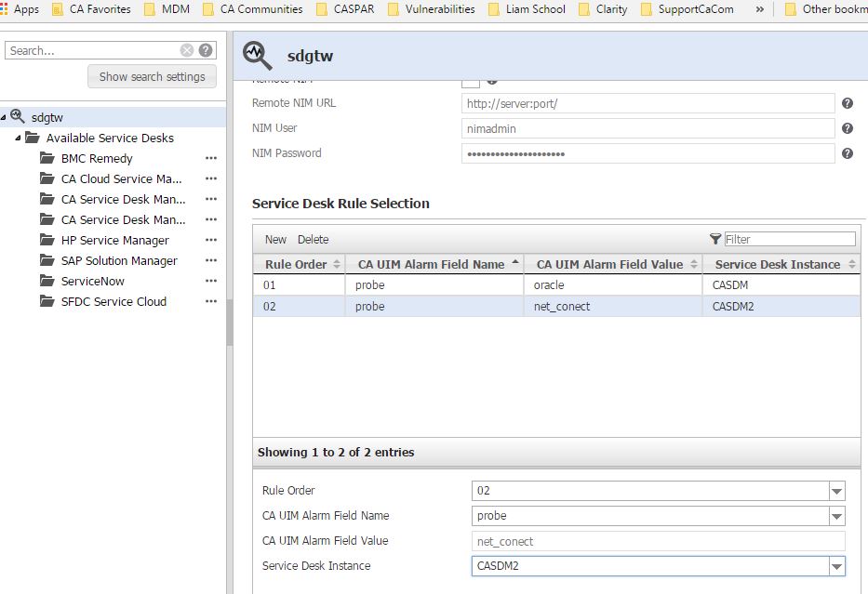The image size is (868, 594).
Task: Sort by CA UIM Alarm Field Value arrows
Action: pyautogui.click(x=694, y=264)
